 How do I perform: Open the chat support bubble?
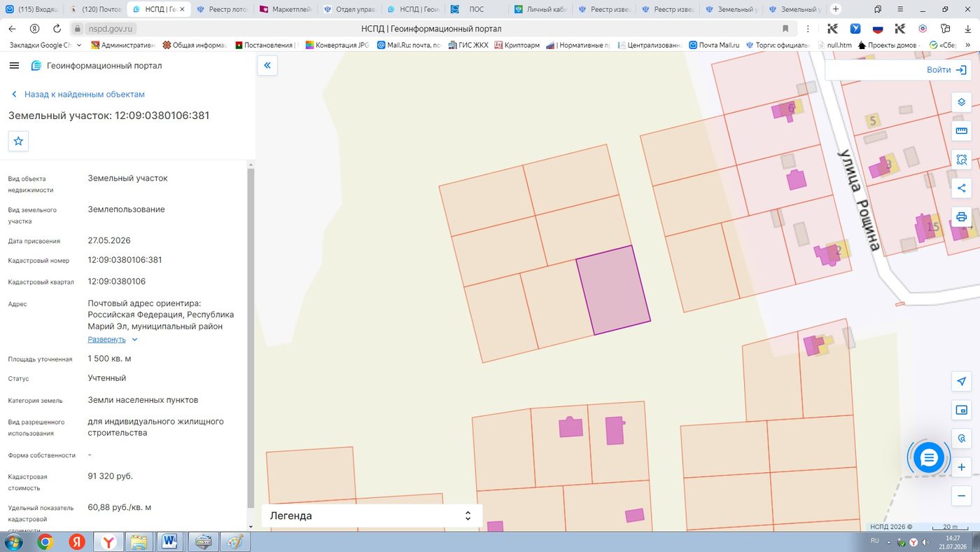point(928,458)
